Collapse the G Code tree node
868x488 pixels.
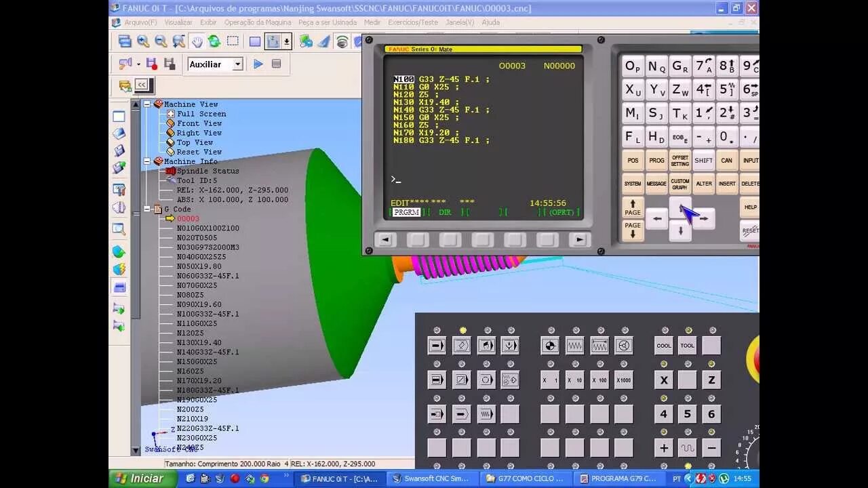click(x=147, y=209)
